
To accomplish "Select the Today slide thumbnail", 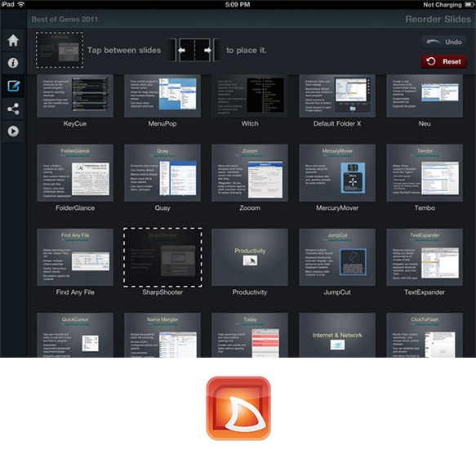I will pyautogui.click(x=250, y=335).
